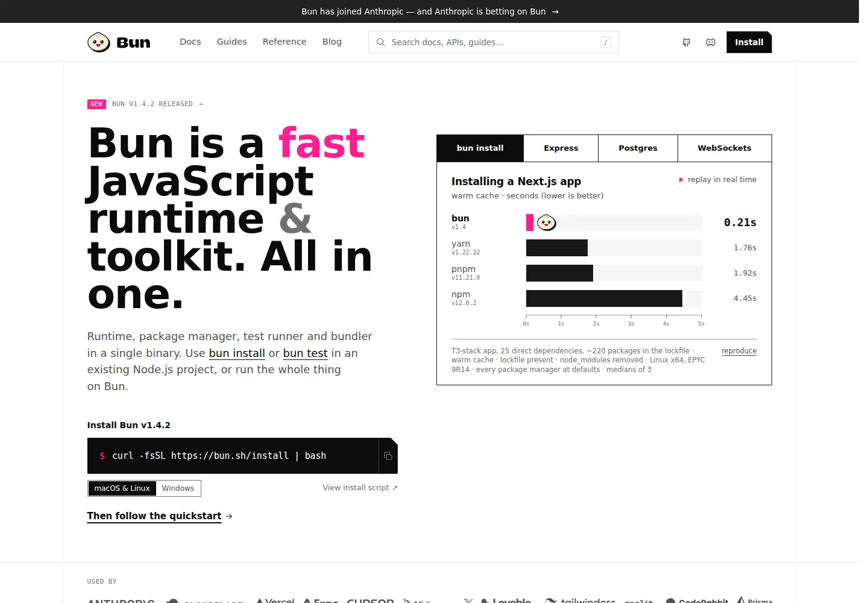
Task: Click the 0.21s bun result
Action: pos(740,223)
